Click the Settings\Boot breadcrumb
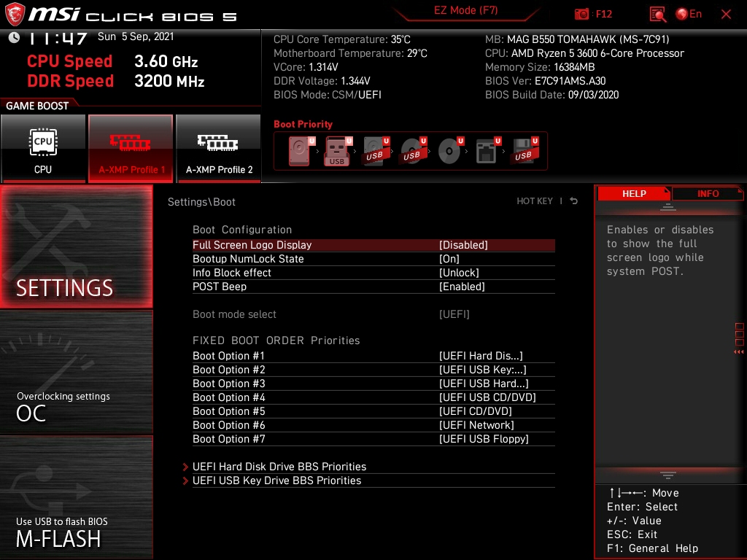Image resolution: width=747 pixels, height=560 pixels. [201, 202]
